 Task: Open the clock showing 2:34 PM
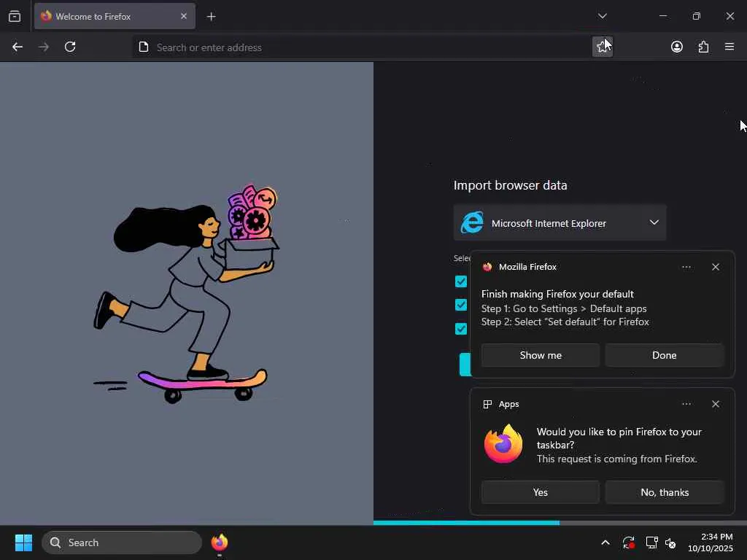click(710, 542)
